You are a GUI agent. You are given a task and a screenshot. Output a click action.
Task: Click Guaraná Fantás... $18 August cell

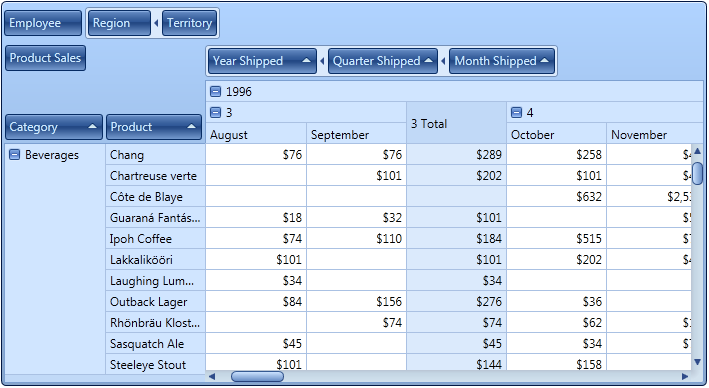tap(256, 218)
